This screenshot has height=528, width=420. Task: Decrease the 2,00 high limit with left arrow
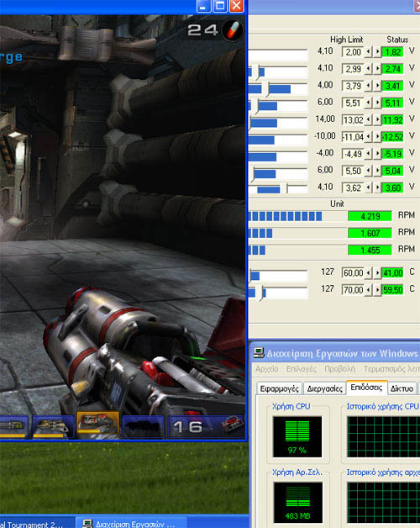point(369,52)
